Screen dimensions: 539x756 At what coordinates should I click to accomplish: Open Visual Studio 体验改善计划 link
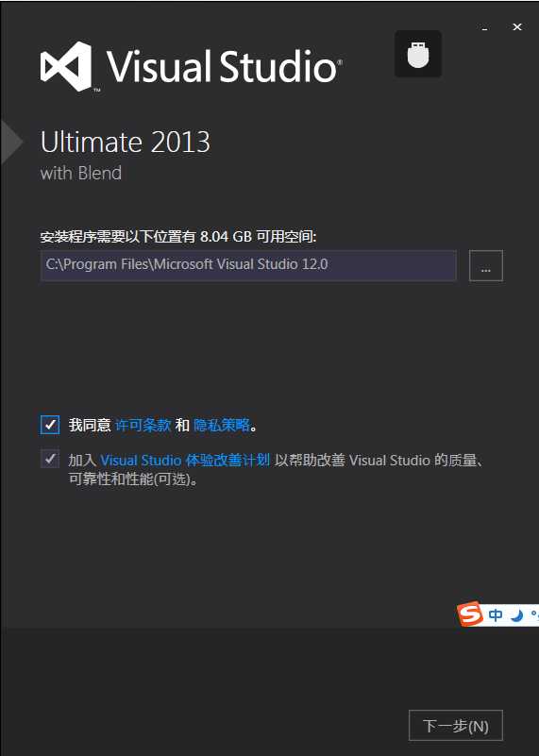point(185,460)
